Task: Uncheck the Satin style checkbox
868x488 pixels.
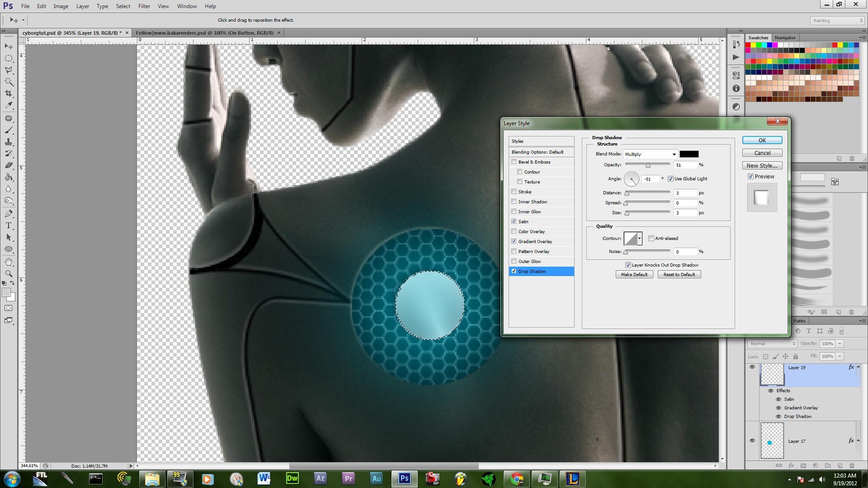Action: coord(514,221)
